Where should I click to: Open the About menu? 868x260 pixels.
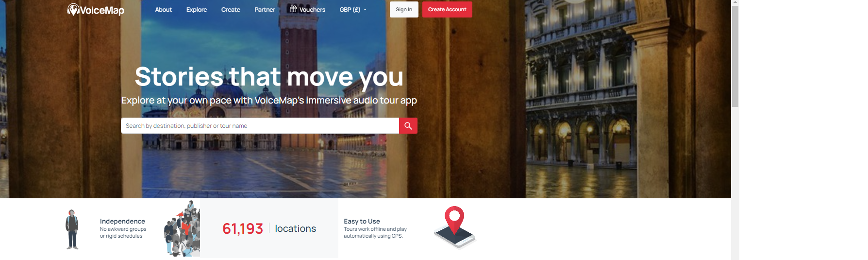tap(164, 10)
